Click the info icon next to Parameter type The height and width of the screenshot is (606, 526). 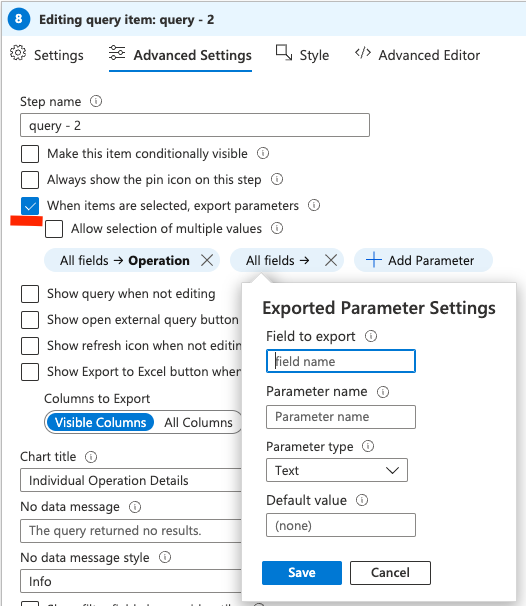(368, 446)
